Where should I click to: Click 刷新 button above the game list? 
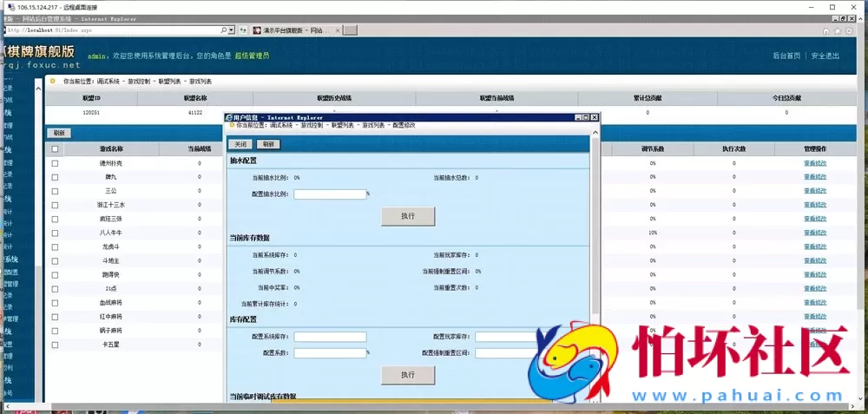click(59, 133)
